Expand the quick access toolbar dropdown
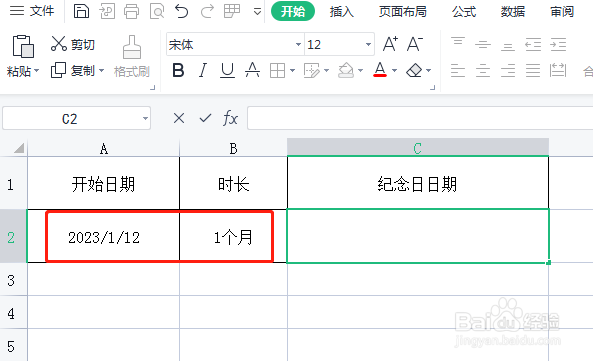593x361 pixels. tap(257, 12)
